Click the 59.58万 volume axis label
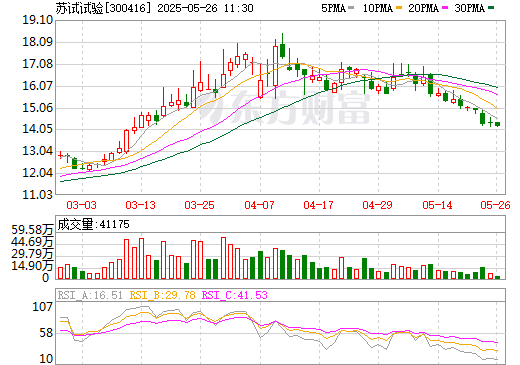The width and height of the screenshot is (520, 365). pos(32,230)
